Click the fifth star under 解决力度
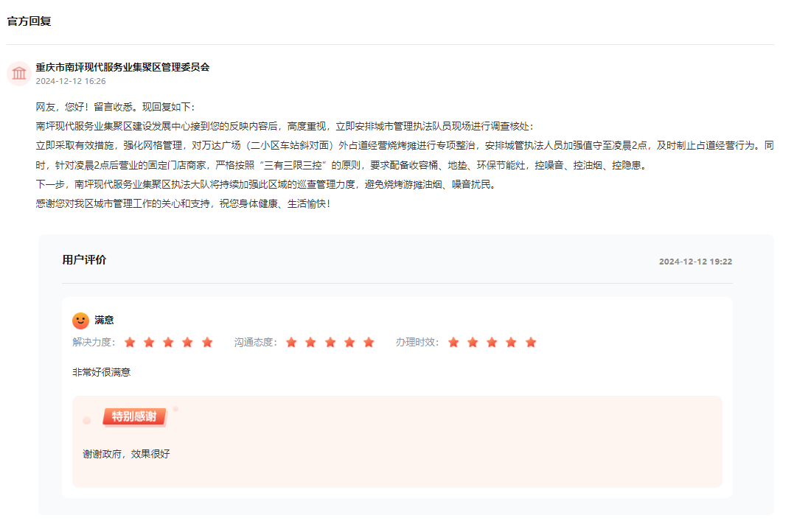Screen dimensions: 794x532 [x=206, y=342]
